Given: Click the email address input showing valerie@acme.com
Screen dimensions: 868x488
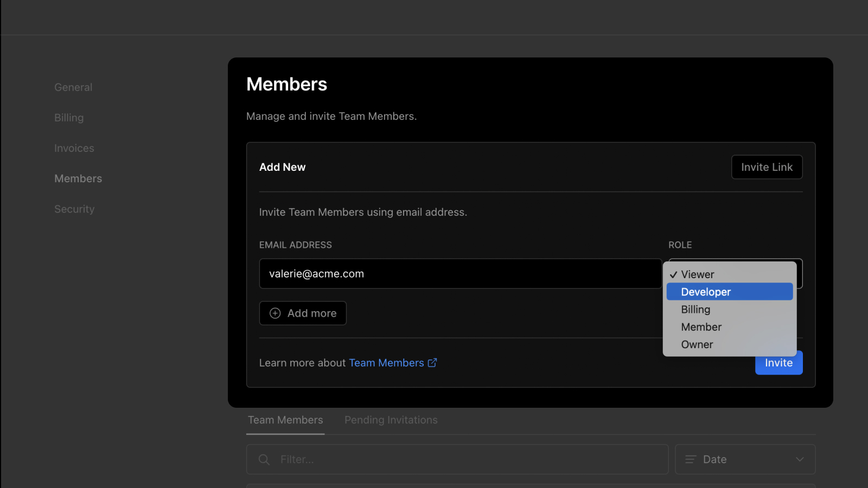Looking at the screenshot, I should (460, 273).
